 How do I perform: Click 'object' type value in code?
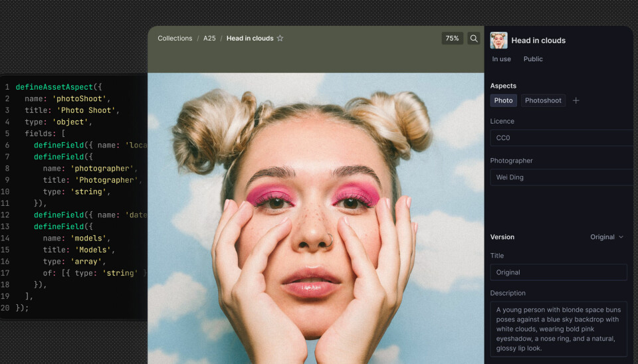click(x=70, y=122)
